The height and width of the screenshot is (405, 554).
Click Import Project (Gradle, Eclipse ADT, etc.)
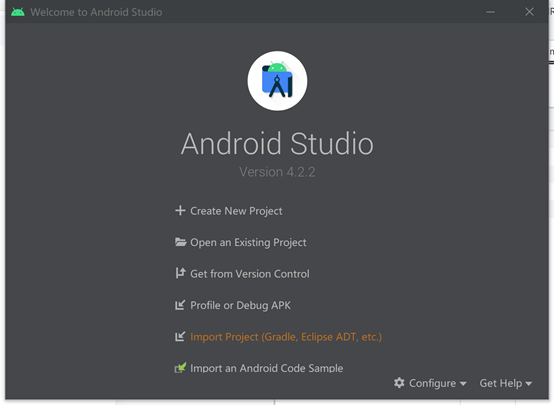coord(286,337)
